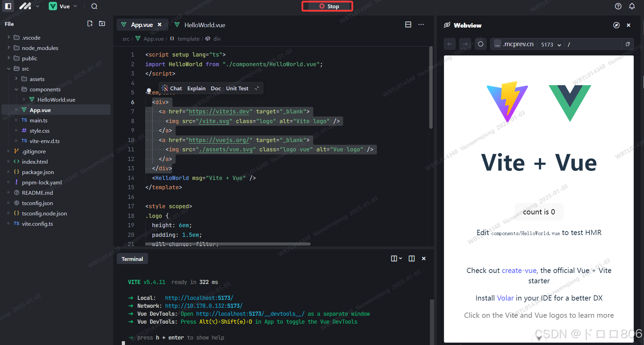This screenshot has width=644, height=345.
Task: Refresh the Webview page
Action: pyautogui.click(x=481, y=44)
